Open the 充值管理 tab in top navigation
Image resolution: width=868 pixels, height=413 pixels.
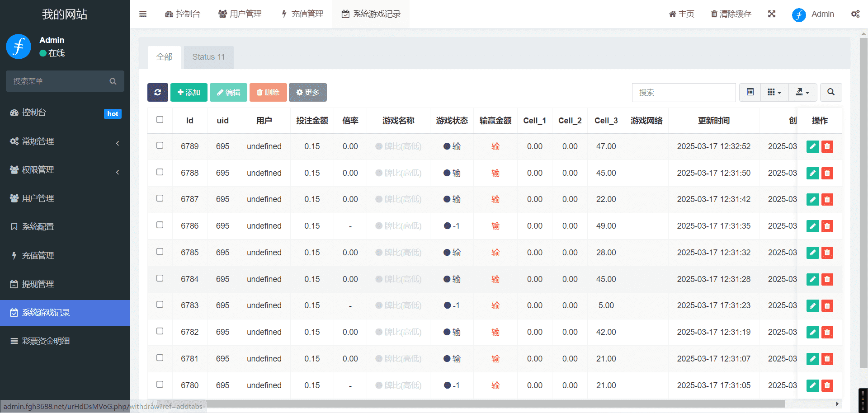click(302, 14)
